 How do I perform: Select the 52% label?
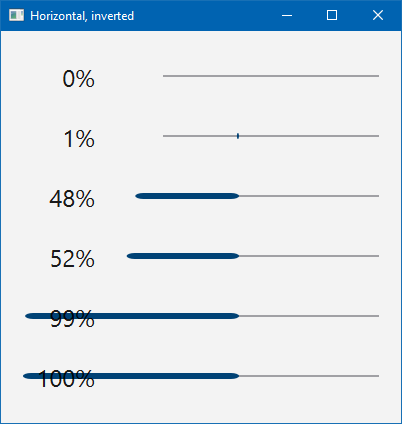pos(72,259)
